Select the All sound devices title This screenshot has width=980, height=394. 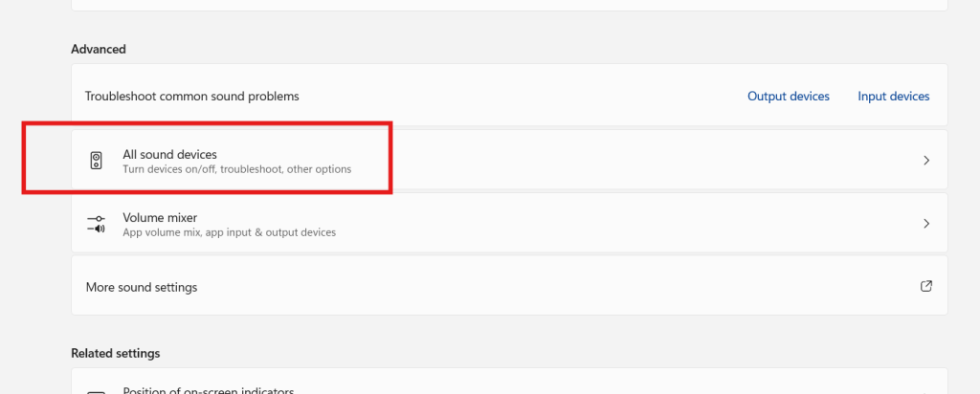(x=169, y=154)
